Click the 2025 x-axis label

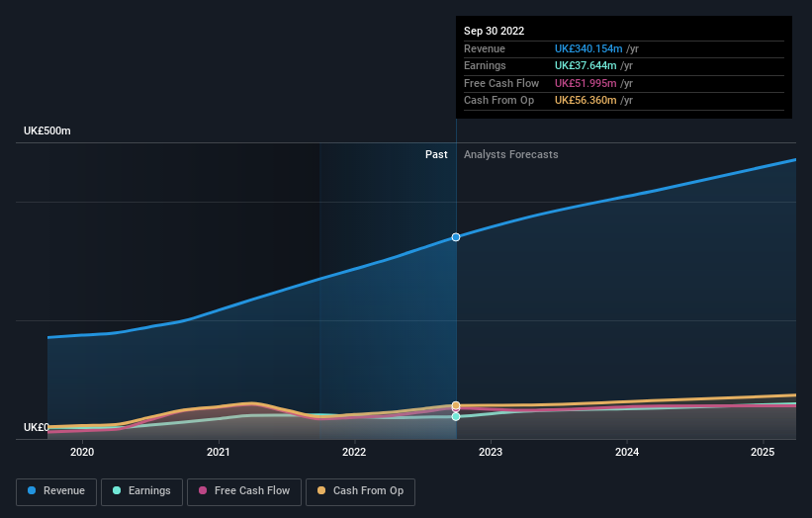(x=763, y=452)
